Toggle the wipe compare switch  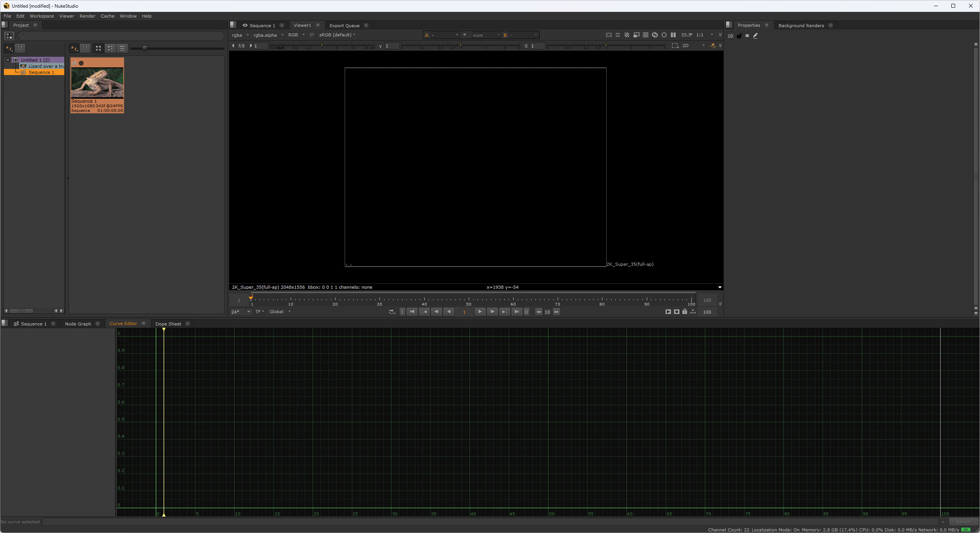click(465, 35)
